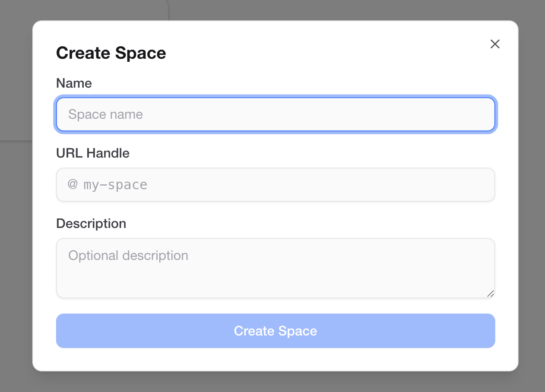The width and height of the screenshot is (545, 392).
Task: Click the @ prefix in URL Handle field
Action: (x=73, y=184)
